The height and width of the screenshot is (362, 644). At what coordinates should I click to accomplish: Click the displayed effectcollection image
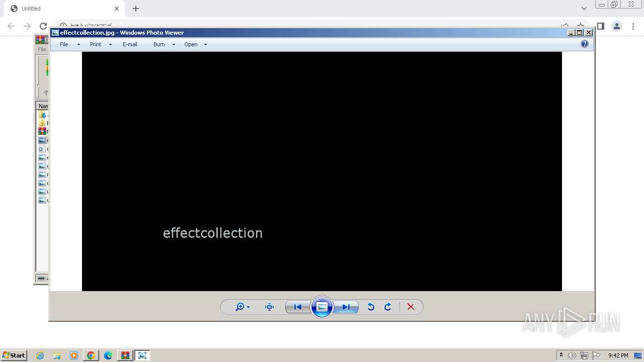pyautogui.click(x=322, y=171)
